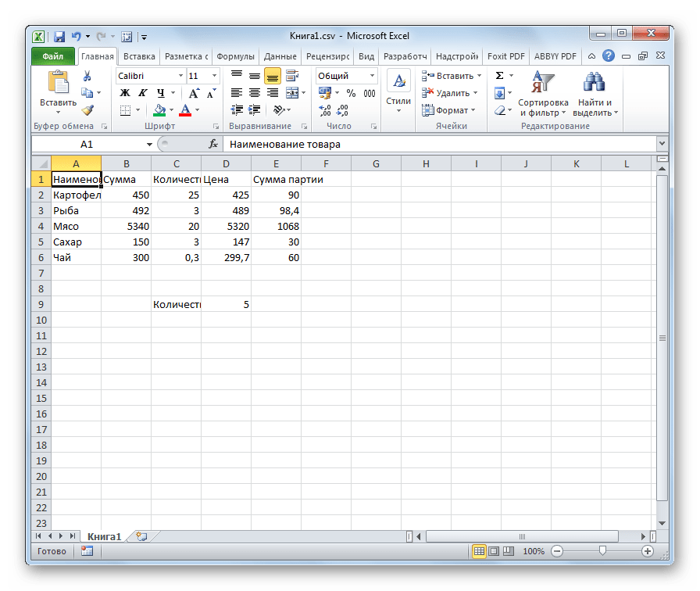Click the percent style icon
Viewport: 700px width, 591px height.
(x=351, y=93)
